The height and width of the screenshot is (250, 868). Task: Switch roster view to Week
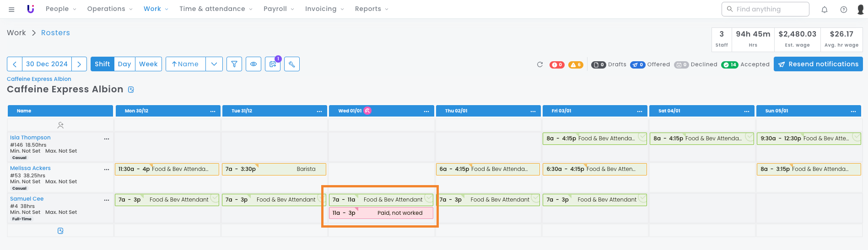[148, 64]
